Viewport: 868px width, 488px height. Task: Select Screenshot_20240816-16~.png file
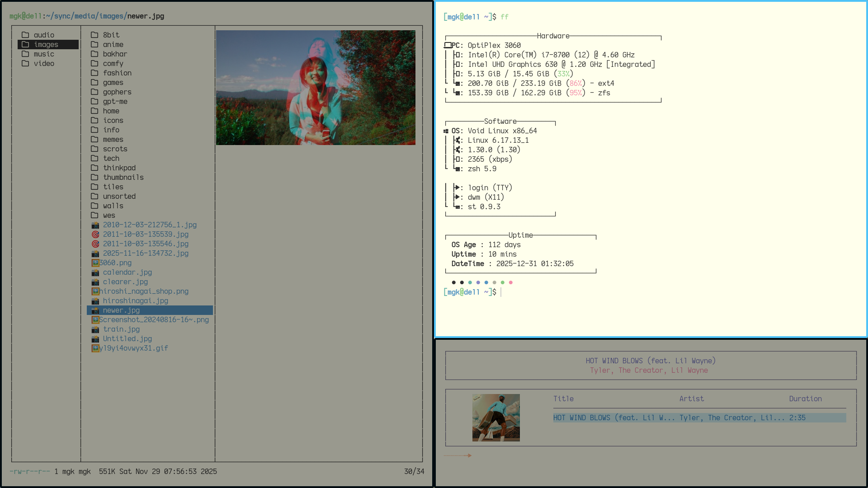[154, 320]
